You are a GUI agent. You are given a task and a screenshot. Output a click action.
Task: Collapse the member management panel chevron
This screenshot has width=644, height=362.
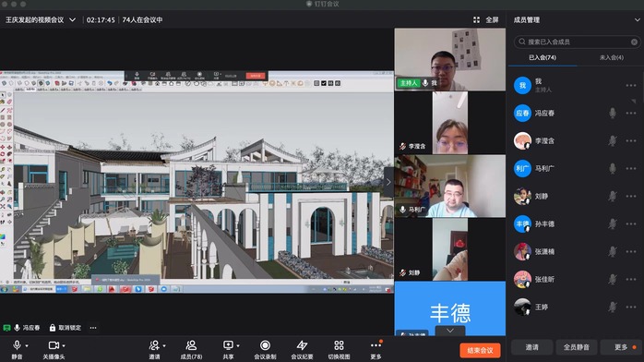[637, 19]
